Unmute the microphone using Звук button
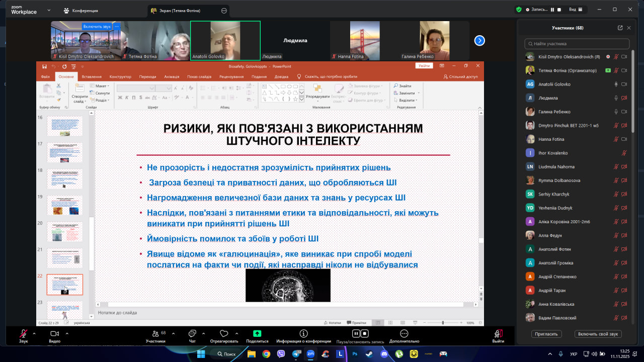Viewport: 644px width, 362px height. pyautogui.click(x=23, y=333)
